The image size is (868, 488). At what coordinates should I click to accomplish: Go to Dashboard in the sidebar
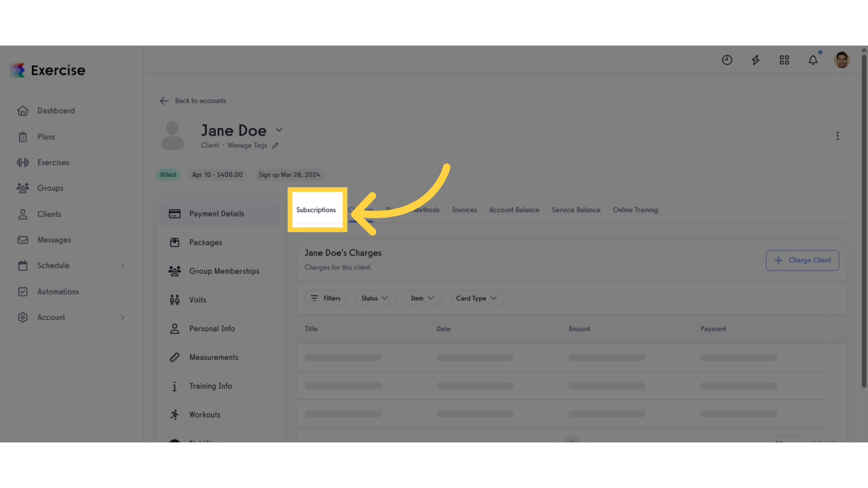pos(56,111)
